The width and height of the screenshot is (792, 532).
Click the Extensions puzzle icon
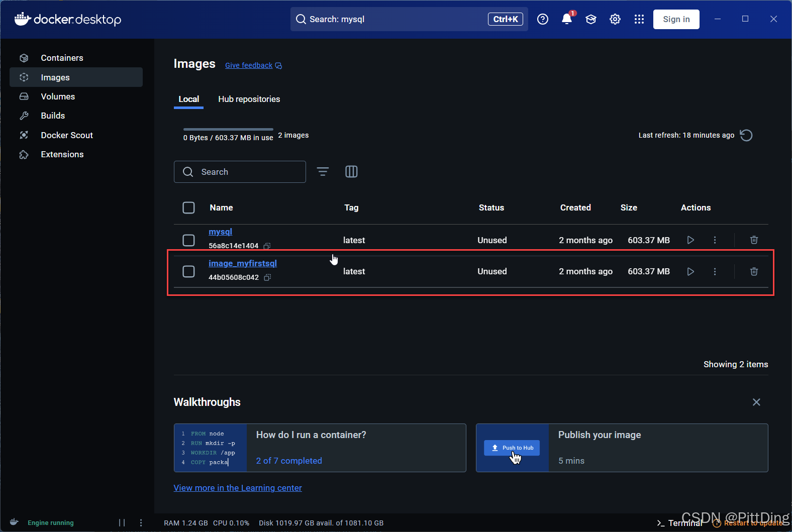[x=24, y=154]
